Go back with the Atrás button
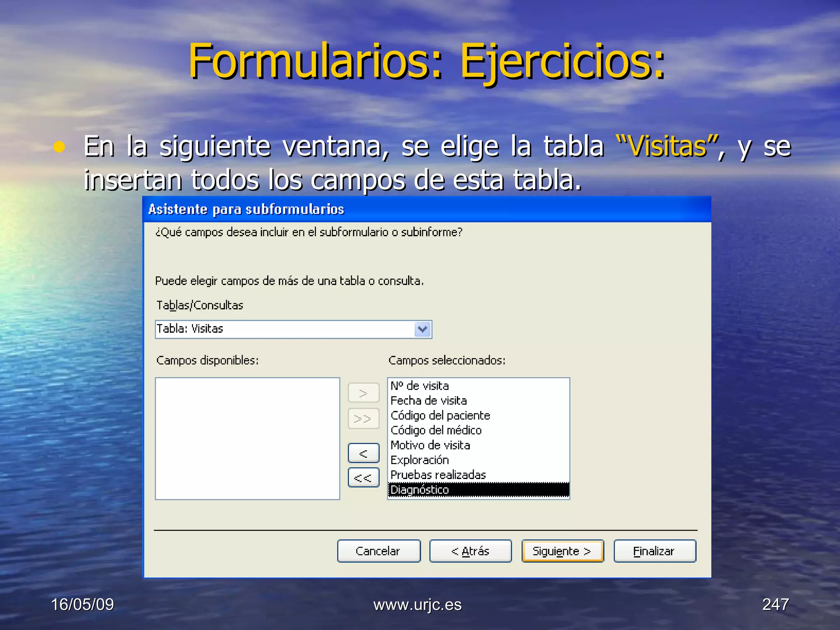 click(470, 551)
